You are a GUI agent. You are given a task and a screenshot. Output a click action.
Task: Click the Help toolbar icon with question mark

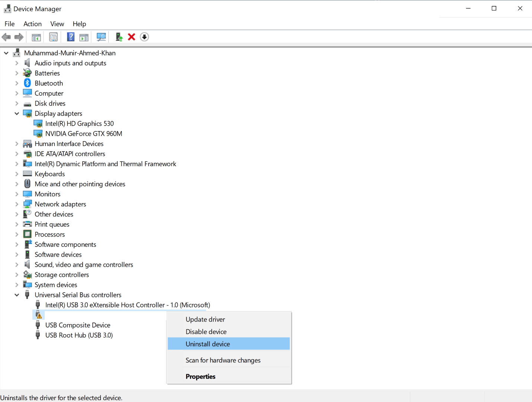pyautogui.click(x=70, y=37)
